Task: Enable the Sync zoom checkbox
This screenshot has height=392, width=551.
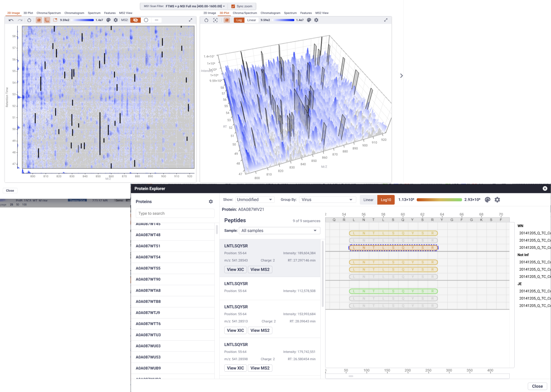Action: click(x=234, y=6)
